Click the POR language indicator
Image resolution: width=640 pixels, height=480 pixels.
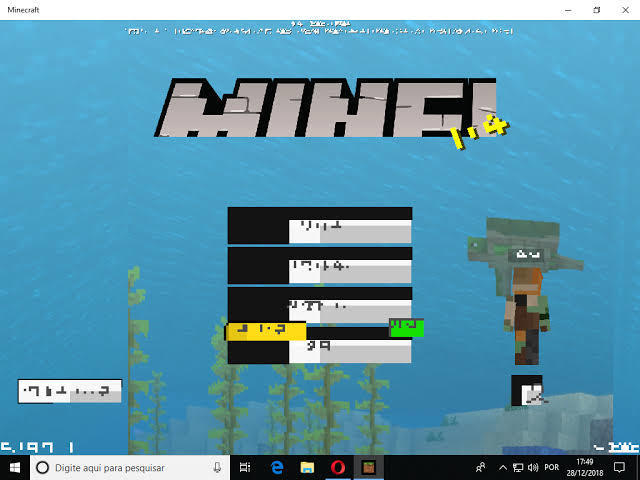tap(552, 468)
